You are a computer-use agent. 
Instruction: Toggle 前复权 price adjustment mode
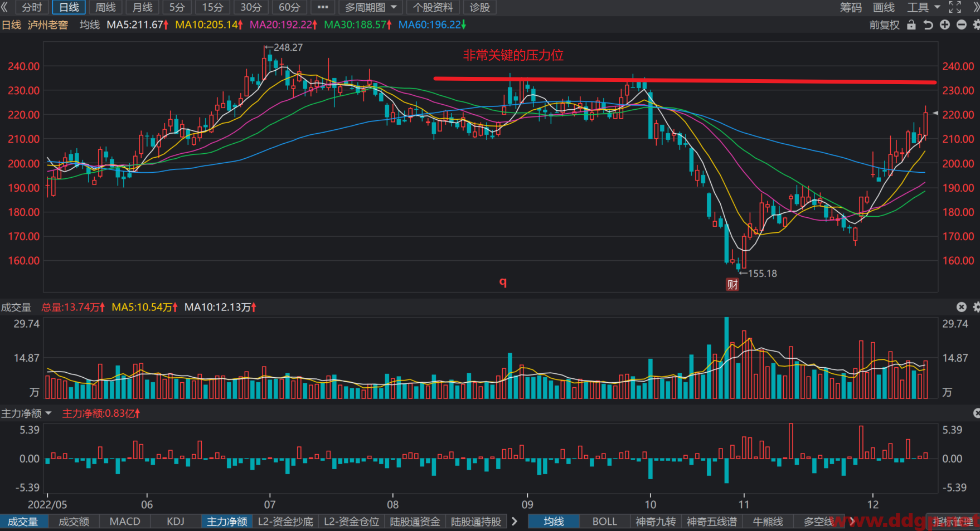coord(885,25)
